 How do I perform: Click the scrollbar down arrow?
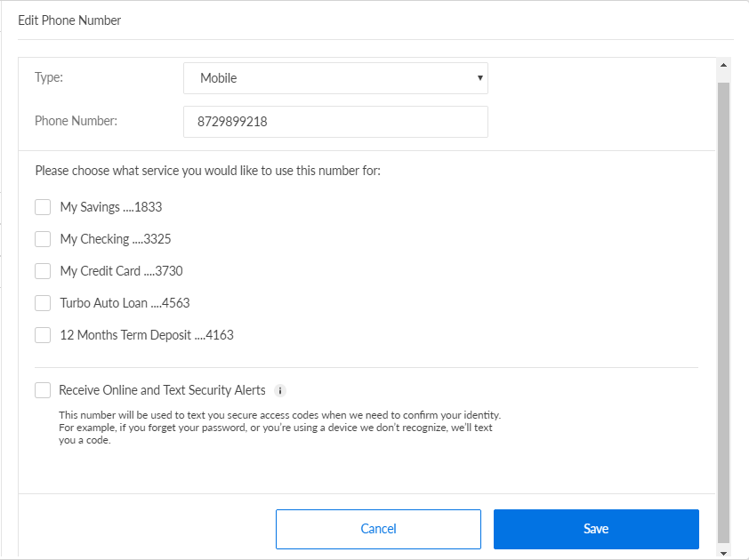723,553
